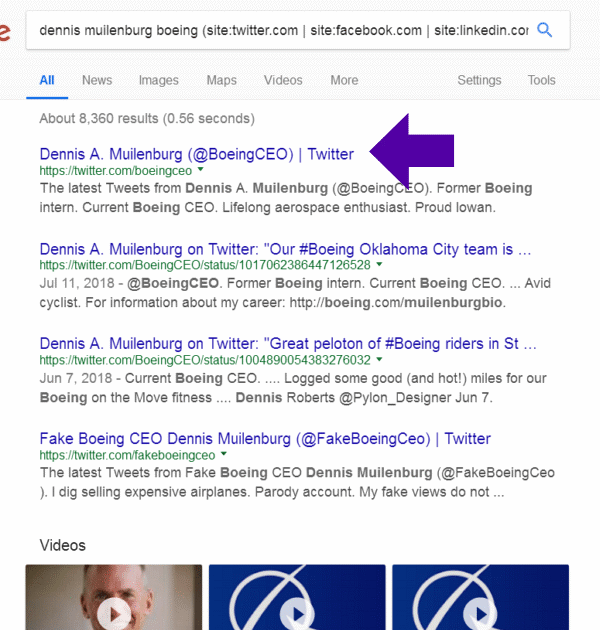The image size is (600, 630).
Task: Play the second video thumbnail
Action: 297,613
